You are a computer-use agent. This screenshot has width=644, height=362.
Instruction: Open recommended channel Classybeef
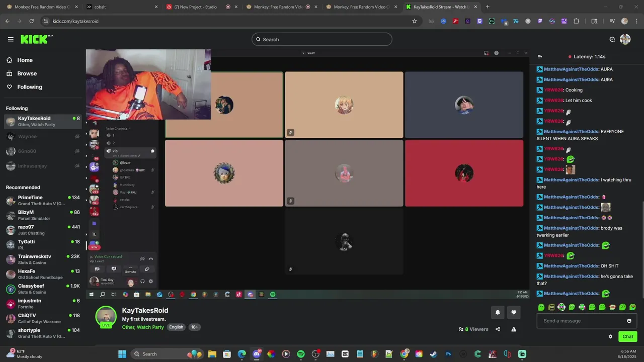pos(43,289)
